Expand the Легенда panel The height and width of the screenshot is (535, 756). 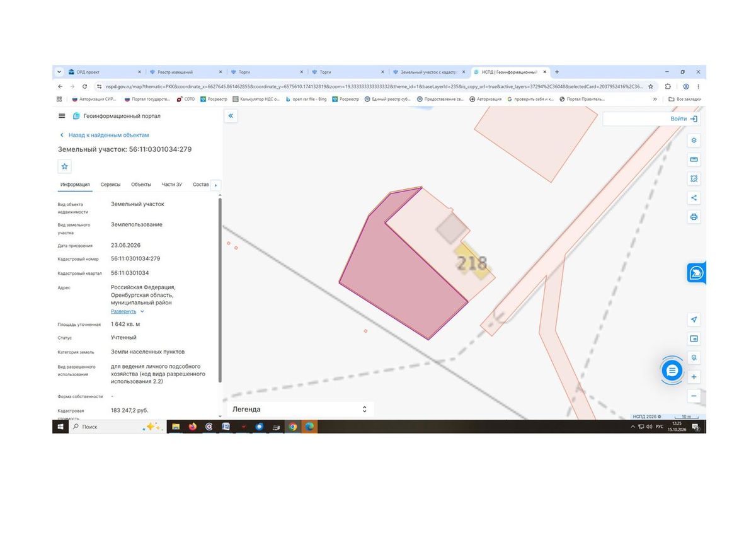pyautogui.click(x=364, y=410)
